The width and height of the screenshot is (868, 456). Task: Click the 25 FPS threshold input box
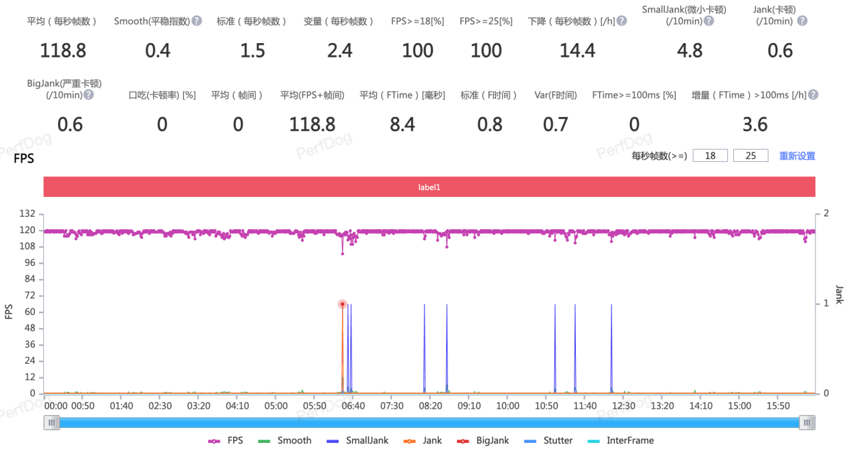click(x=750, y=155)
